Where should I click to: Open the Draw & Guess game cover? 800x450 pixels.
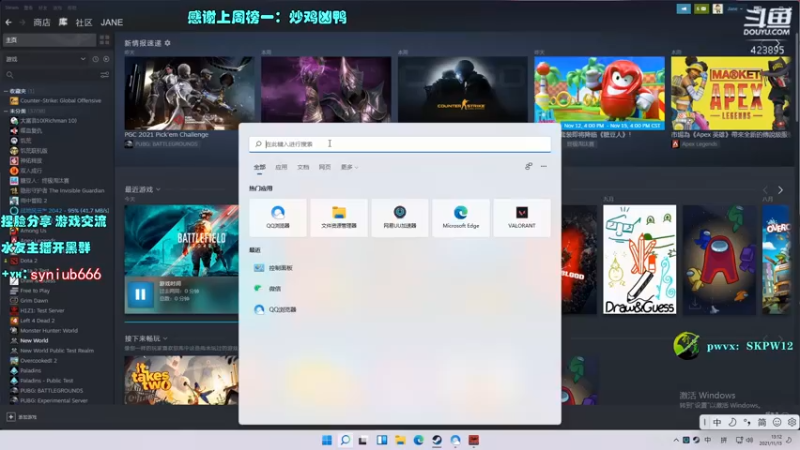pyautogui.click(x=640, y=259)
